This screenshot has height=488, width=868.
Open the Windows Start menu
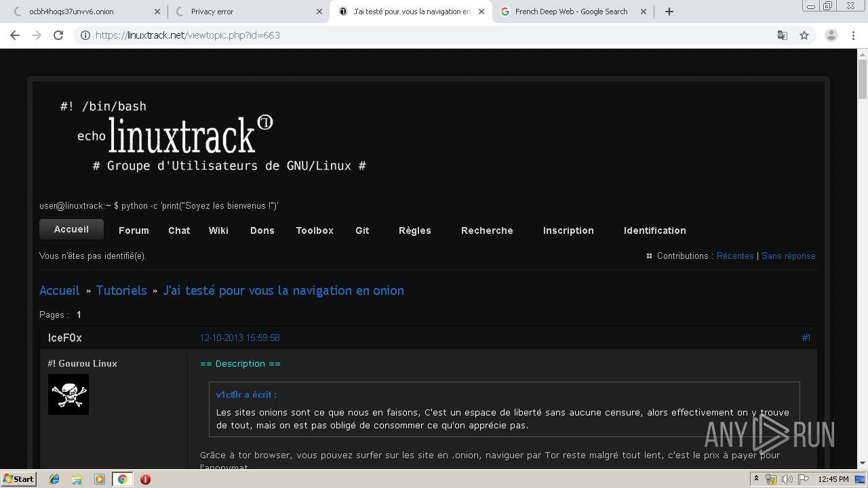[18, 479]
